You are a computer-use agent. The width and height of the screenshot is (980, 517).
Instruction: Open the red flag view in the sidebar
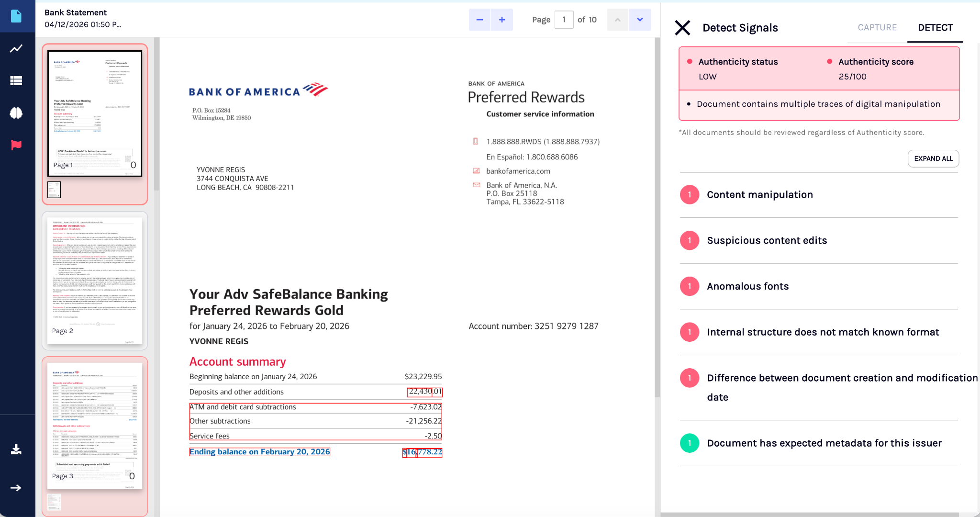pyautogui.click(x=16, y=145)
